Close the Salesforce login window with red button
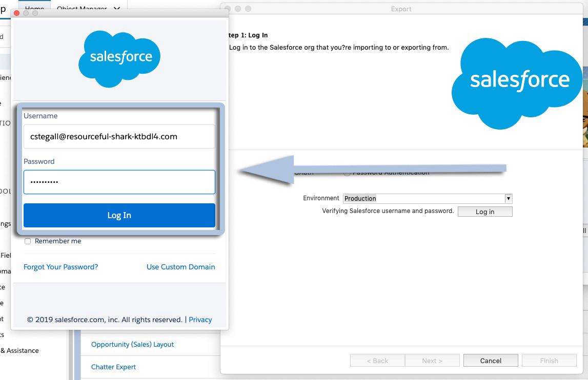Screen dimensions: 588x380 click(x=16, y=13)
